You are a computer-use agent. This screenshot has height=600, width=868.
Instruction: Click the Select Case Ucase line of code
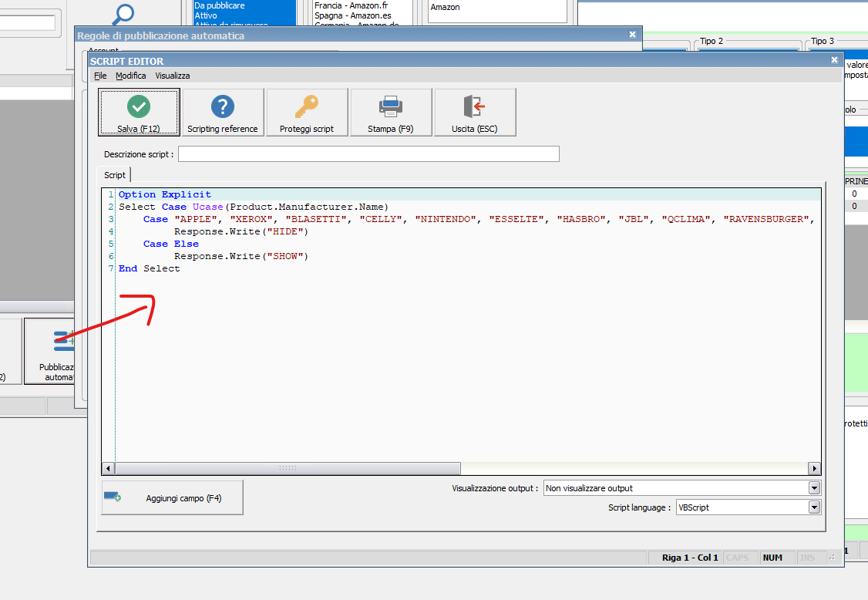254,207
